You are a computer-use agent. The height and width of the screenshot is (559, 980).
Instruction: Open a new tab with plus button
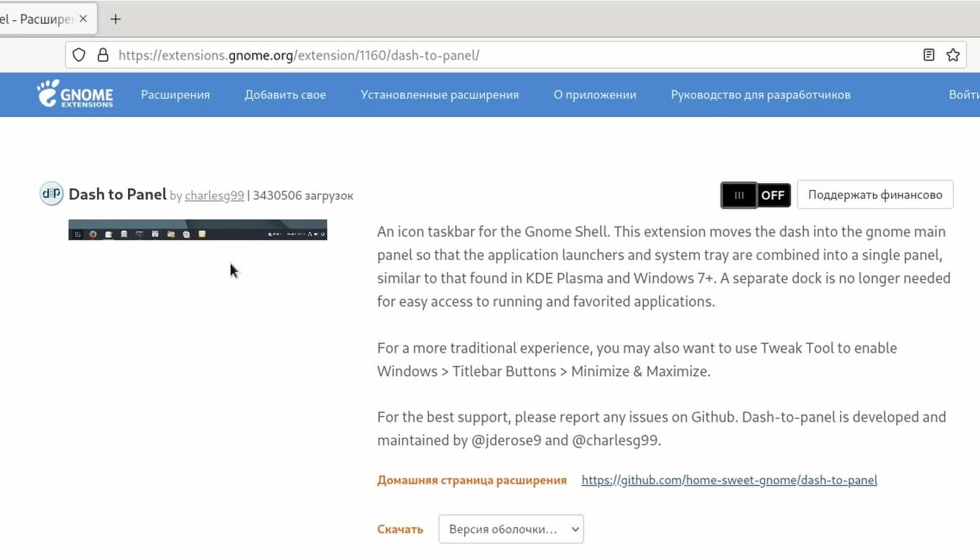pyautogui.click(x=115, y=19)
